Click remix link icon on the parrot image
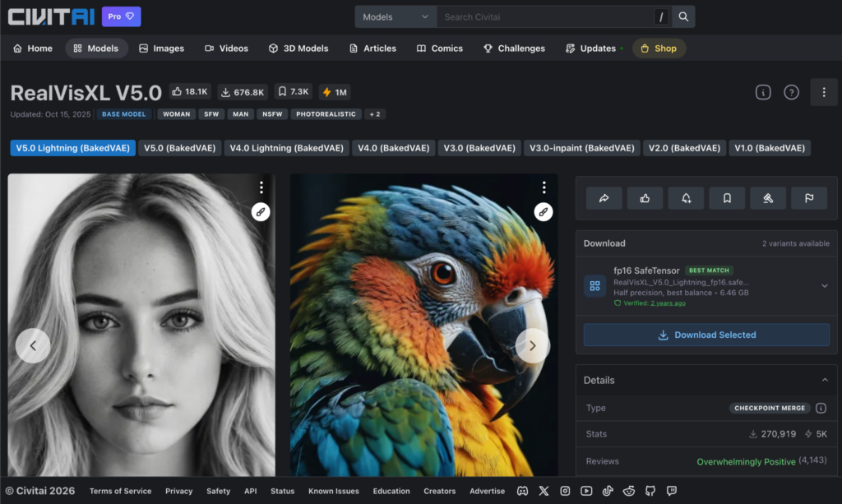842x504 pixels. click(x=544, y=212)
